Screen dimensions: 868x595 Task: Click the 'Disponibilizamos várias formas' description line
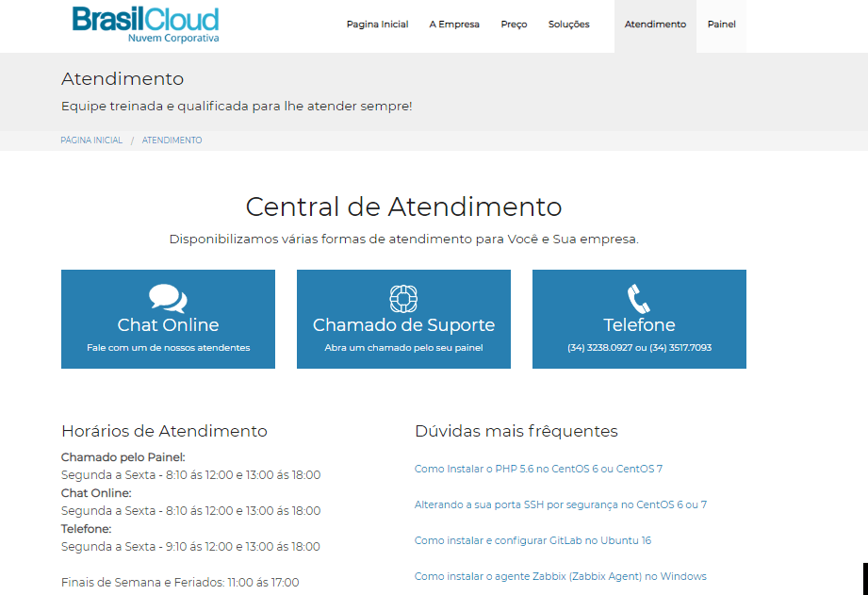403,240
